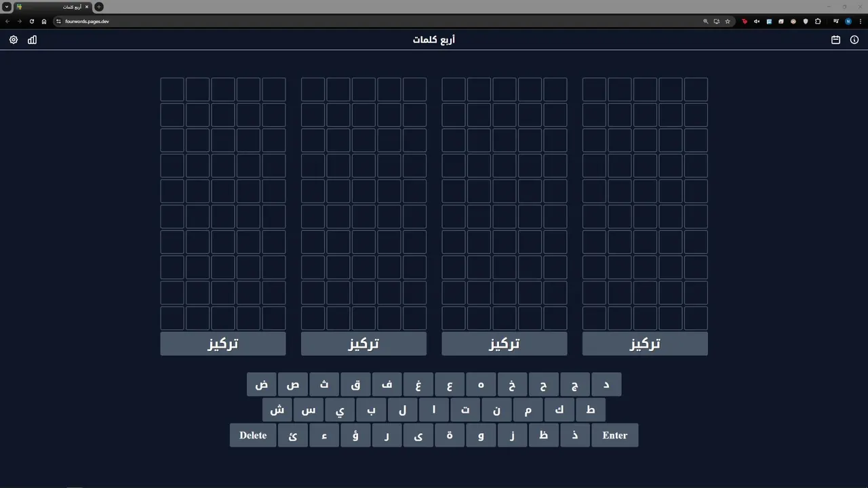The width and height of the screenshot is (868, 488).
Task: Tap the ق key
Action: tap(355, 384)
